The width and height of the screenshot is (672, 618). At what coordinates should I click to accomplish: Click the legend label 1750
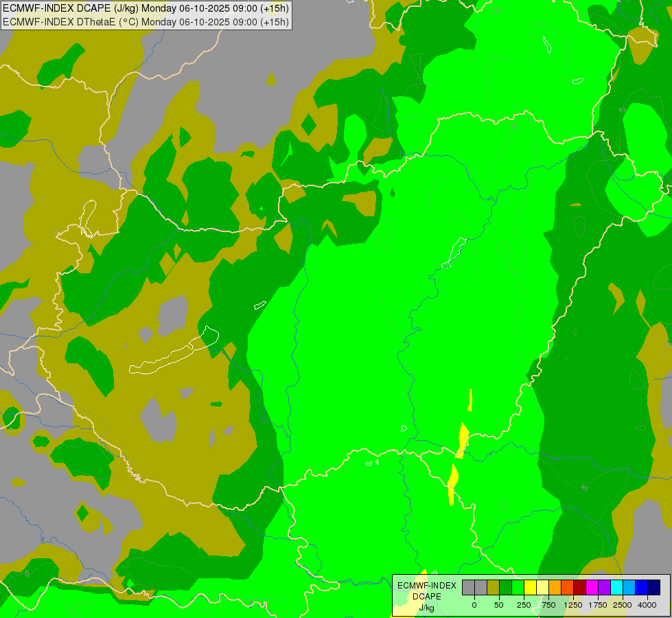(598, 605)
